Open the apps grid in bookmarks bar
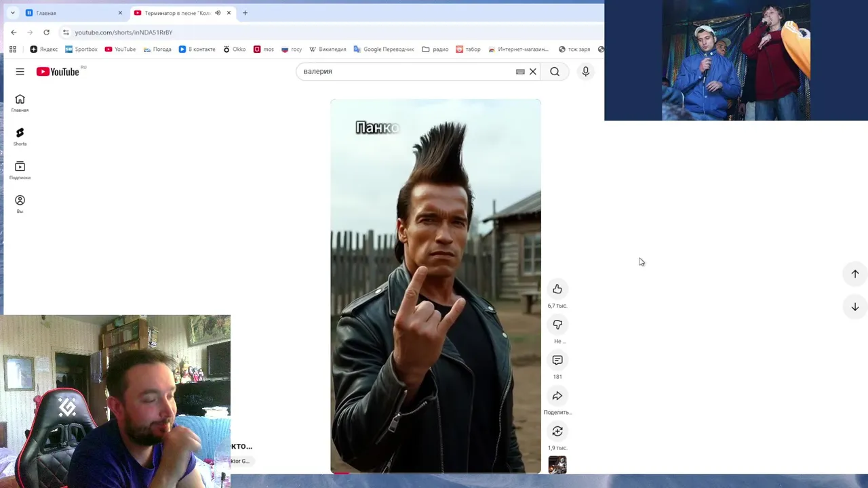The height and width of the screenshot is (488, 868). click(x=12, y=49)
